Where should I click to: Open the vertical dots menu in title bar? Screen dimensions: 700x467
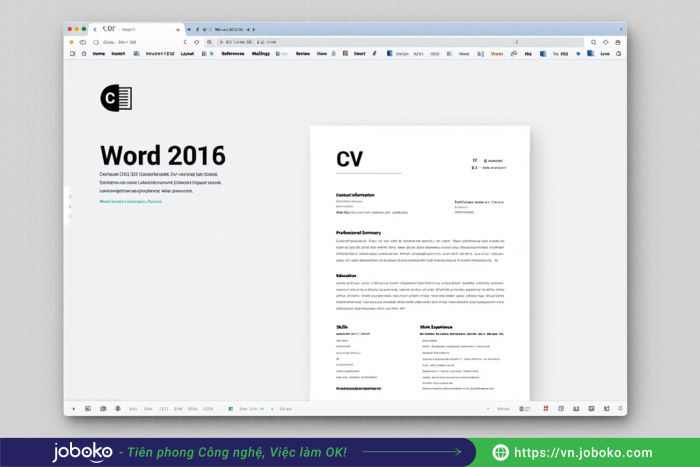pyautogui.click(x=621, y=29)
